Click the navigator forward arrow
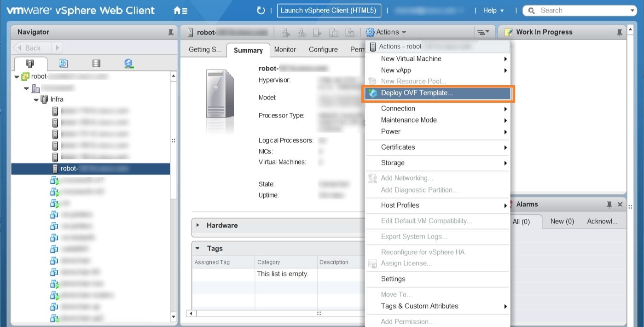The image size is (644, 327). point(57,48)
